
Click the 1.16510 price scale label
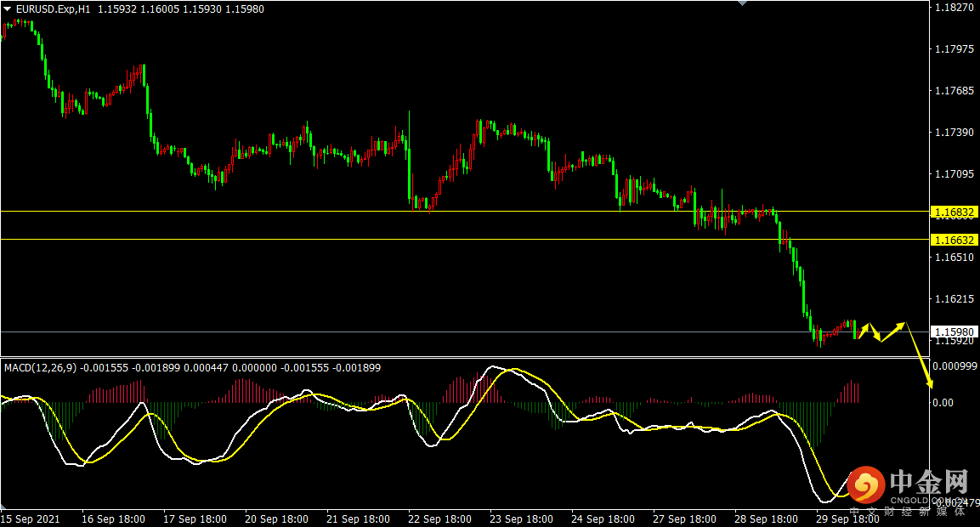[954, 257]
